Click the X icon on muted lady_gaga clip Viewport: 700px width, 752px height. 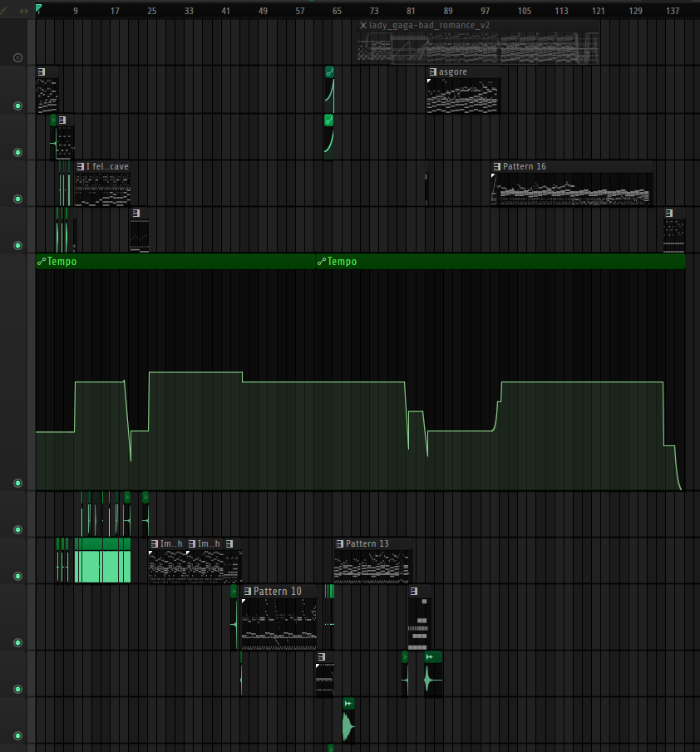click(362, 26)
